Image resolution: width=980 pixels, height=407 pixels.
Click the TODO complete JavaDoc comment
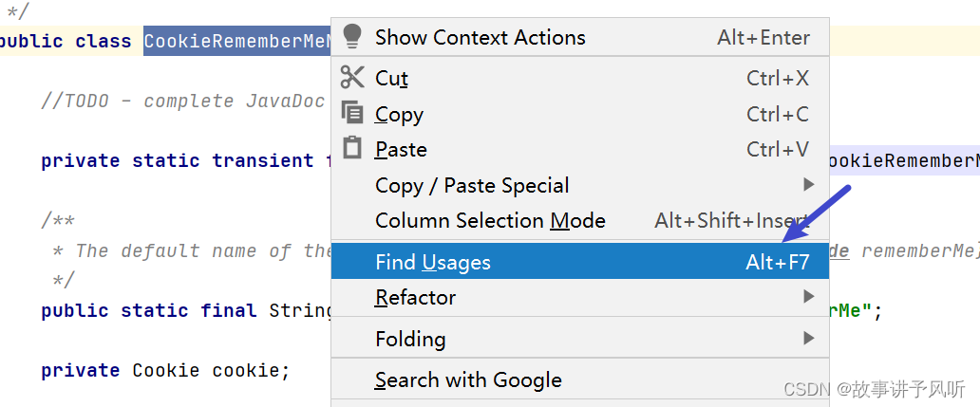182,102
